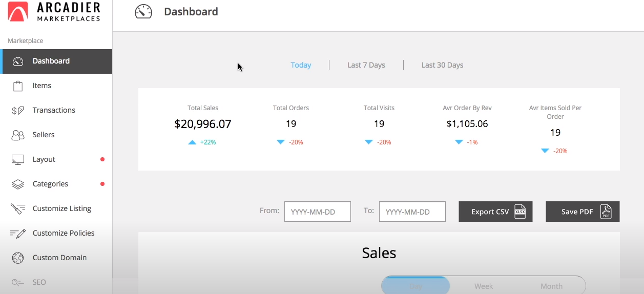Click the Customize Policies pencil icon

18,233
